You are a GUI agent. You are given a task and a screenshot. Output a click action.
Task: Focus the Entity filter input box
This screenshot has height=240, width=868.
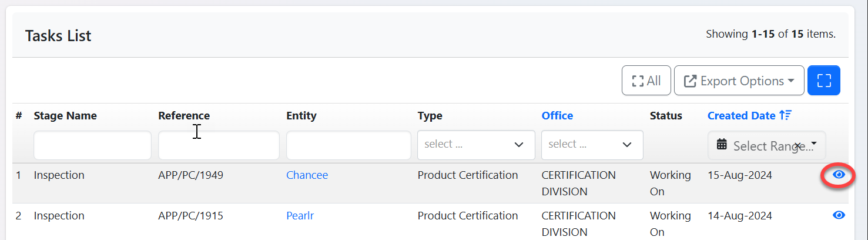(348, 145)
